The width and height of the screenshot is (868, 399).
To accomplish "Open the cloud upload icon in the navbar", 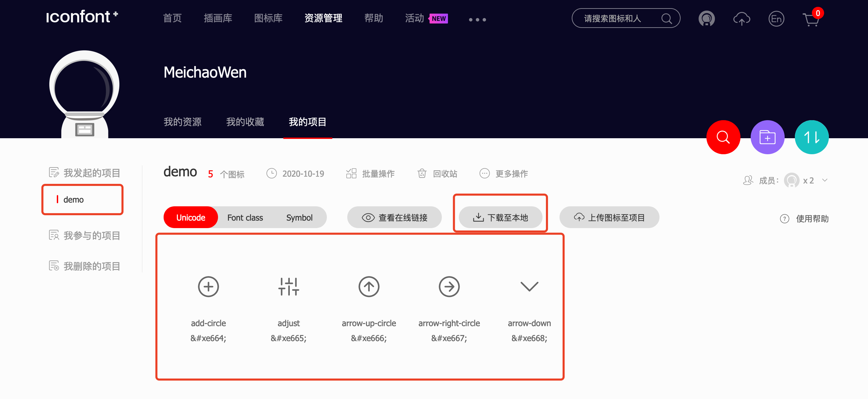I will [741, 19].
